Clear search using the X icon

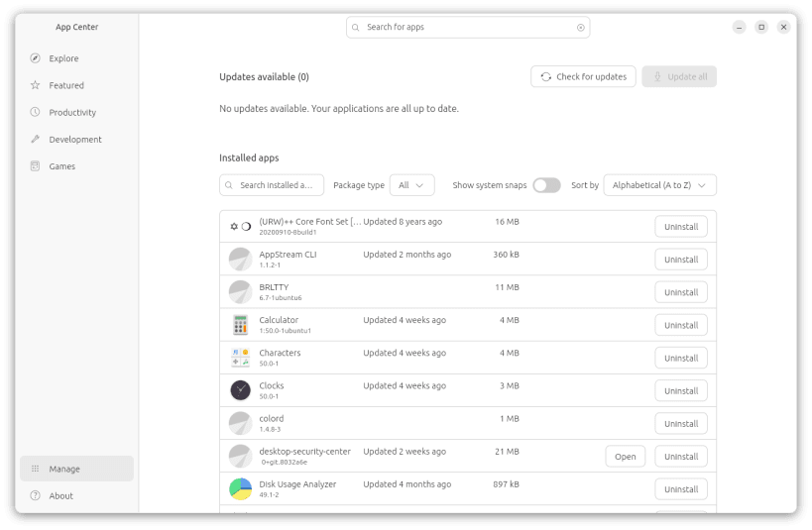pyautogui.click(x=581, y=28)
